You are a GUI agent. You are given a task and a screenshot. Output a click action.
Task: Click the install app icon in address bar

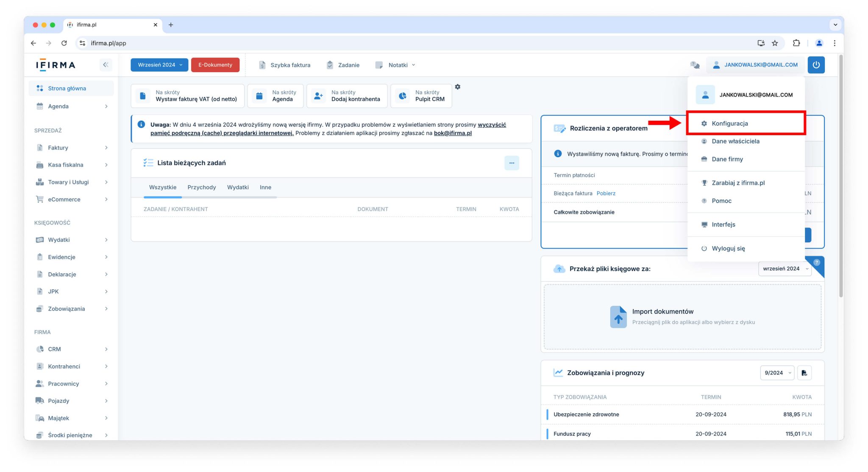click(x=761, y=43)
